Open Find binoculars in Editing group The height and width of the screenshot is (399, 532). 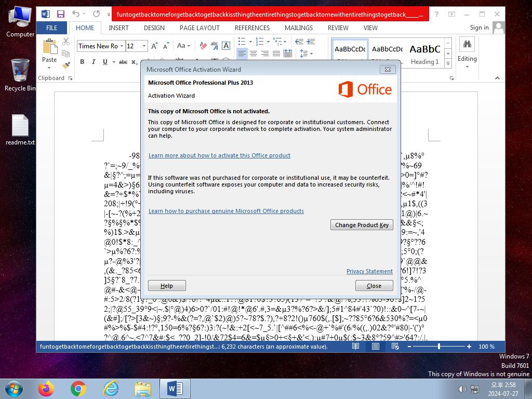tap(467, 44)
